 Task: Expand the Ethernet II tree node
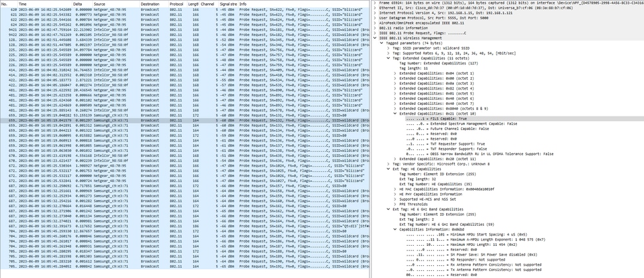(375, 8)
